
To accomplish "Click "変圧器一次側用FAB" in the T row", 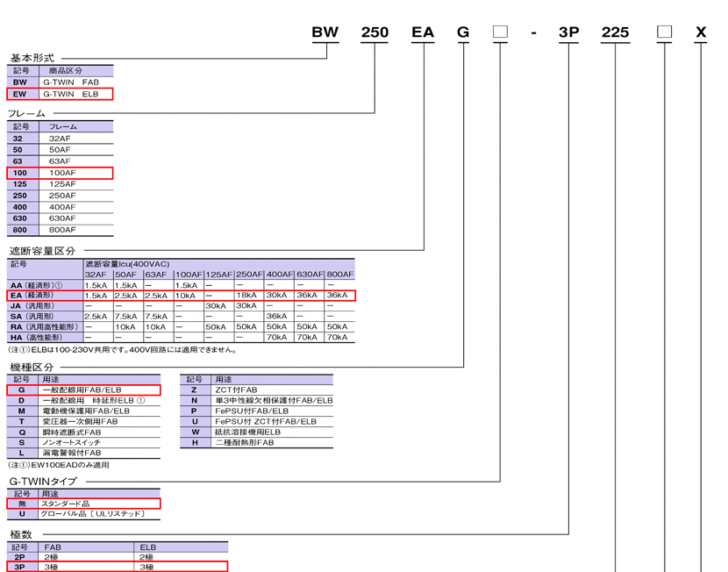I will [80, 422].
